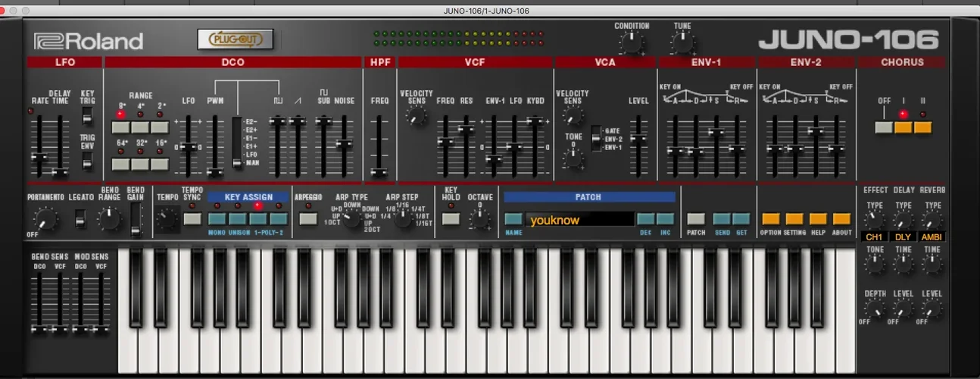The image size is (980, 379).
Task: Click the DCO NOISE slider handle
Action: click(x=345, y=144)
